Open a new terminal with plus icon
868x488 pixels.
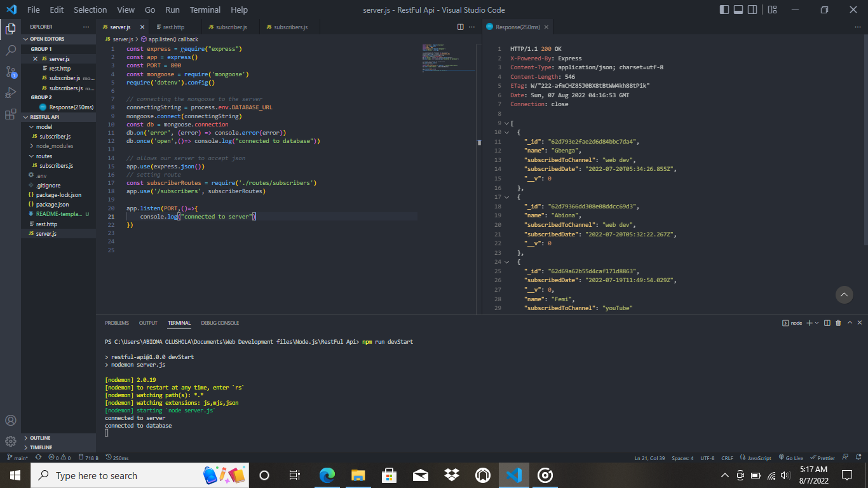point(808,323)
